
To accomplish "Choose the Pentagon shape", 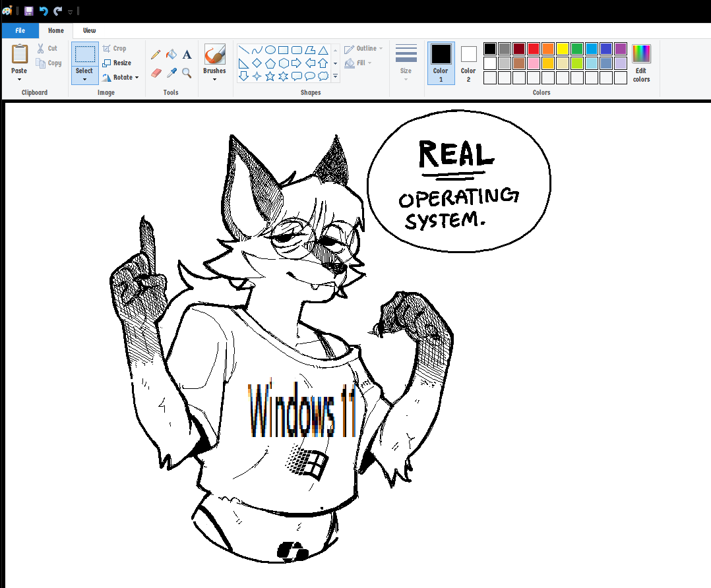I will coord(270,63).
